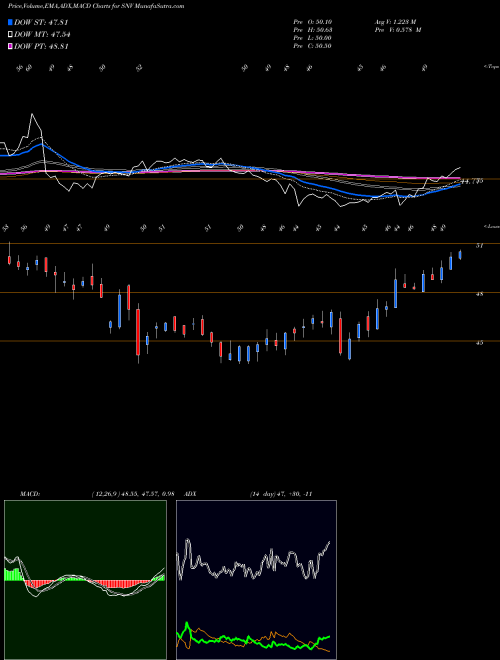The image size is (500, 660).
Task: Click the blue DOW ST legend swatch
Action: click(x=10, y=22)
